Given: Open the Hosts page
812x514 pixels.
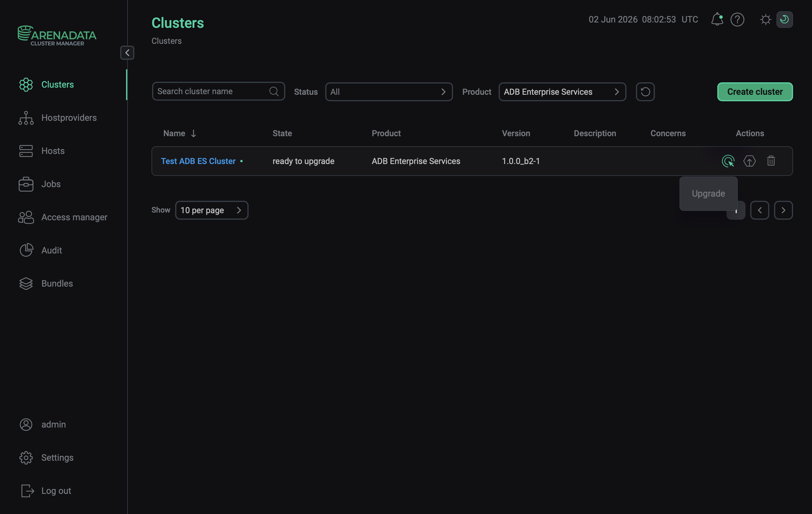Looking at the screenshot, I should tap(53, 151).
